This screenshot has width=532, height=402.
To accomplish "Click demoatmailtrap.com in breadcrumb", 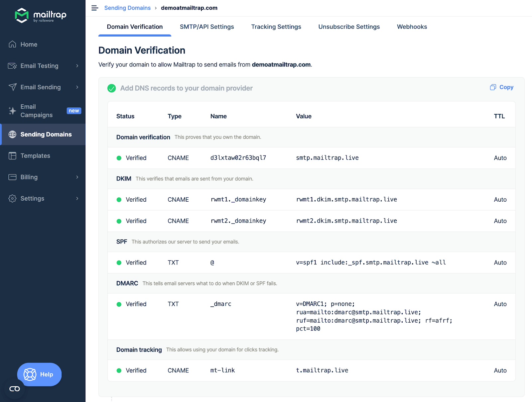I will pos(189,8).
